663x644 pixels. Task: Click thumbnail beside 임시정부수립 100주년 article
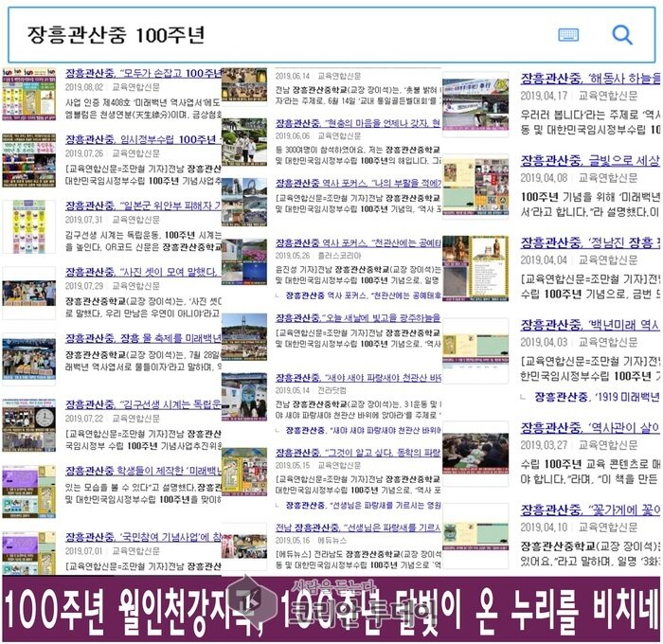pos(28,160)
